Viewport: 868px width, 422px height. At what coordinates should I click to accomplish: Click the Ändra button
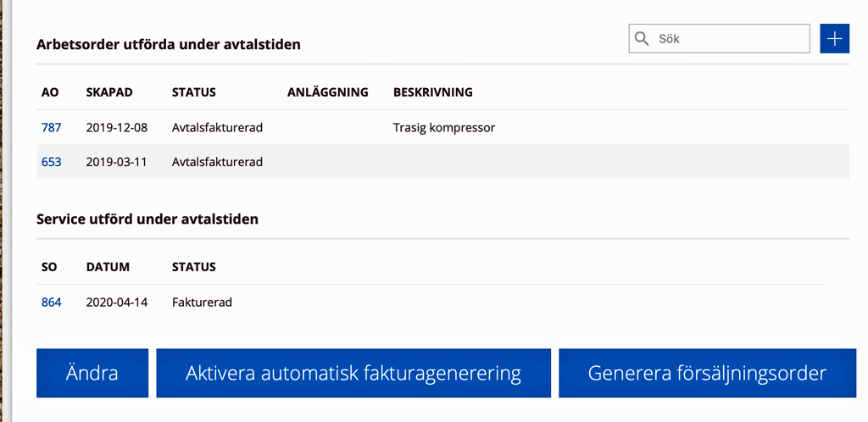pyautogui.click(x=92, y=373)
